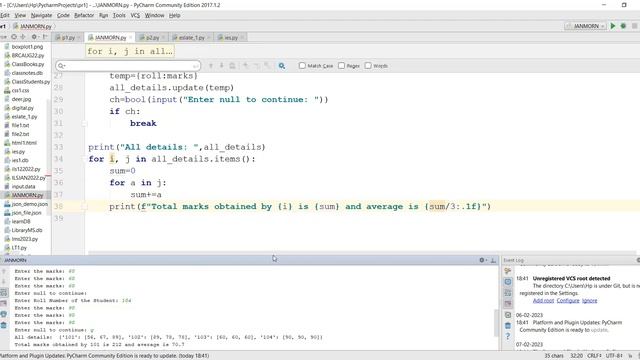Screen dimensions: 640x360
Task: Open Event Log help question mark
Action: click(x=508, y=336)
